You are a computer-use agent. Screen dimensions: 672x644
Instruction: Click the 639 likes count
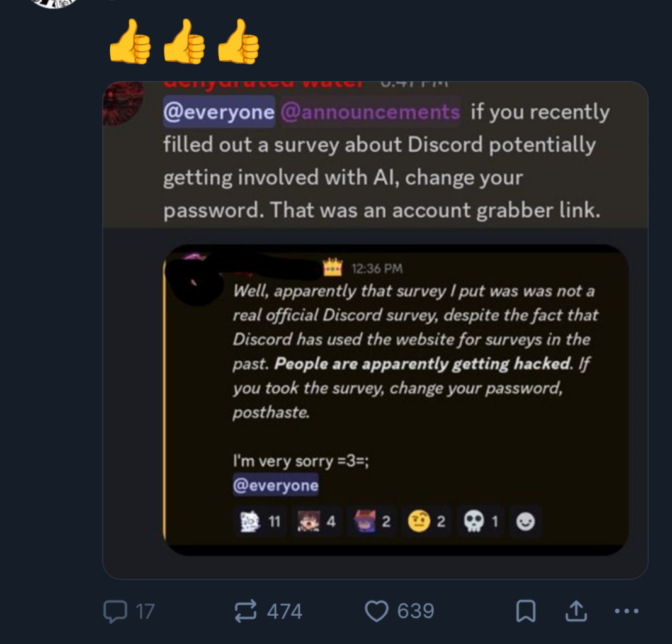416,611
